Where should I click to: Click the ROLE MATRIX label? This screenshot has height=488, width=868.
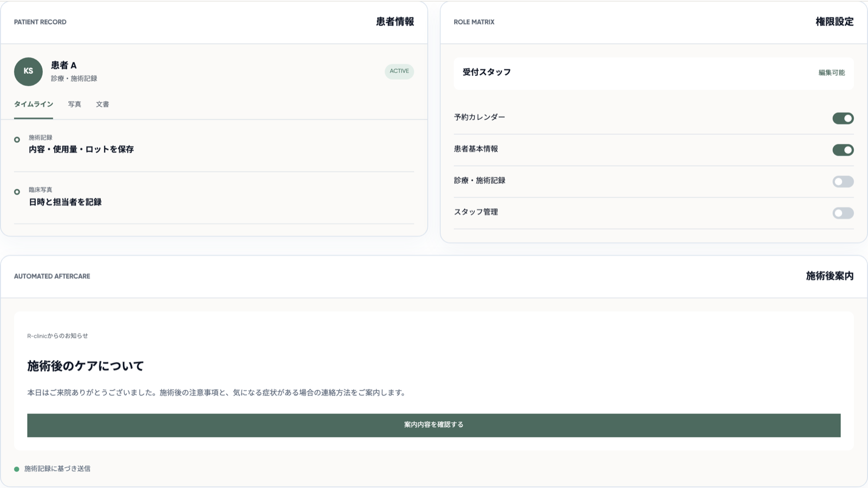[x=474, y=22]
